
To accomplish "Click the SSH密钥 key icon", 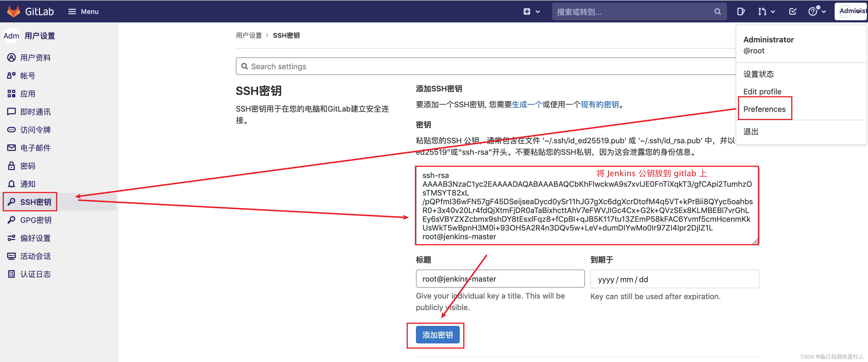I will (11, 202).
